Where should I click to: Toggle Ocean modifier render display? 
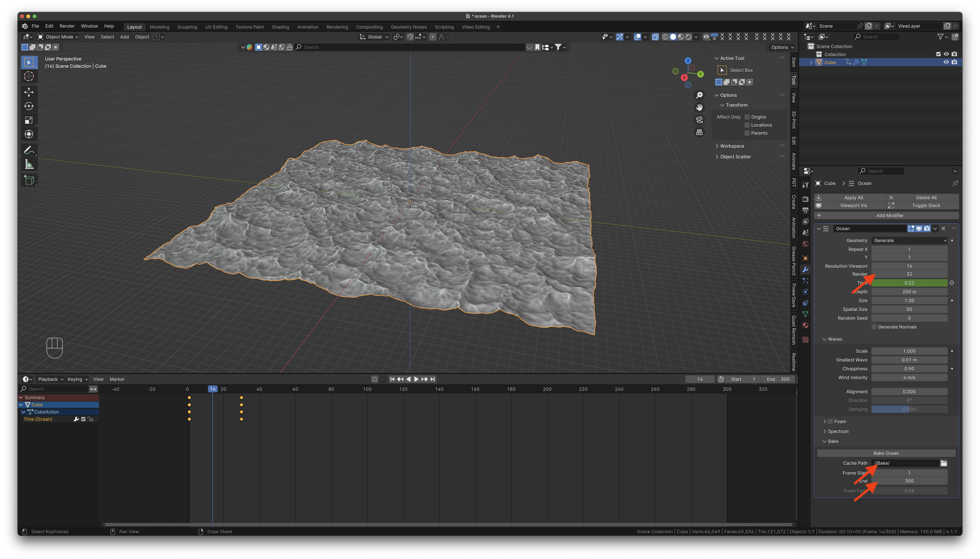pos(927,229)
